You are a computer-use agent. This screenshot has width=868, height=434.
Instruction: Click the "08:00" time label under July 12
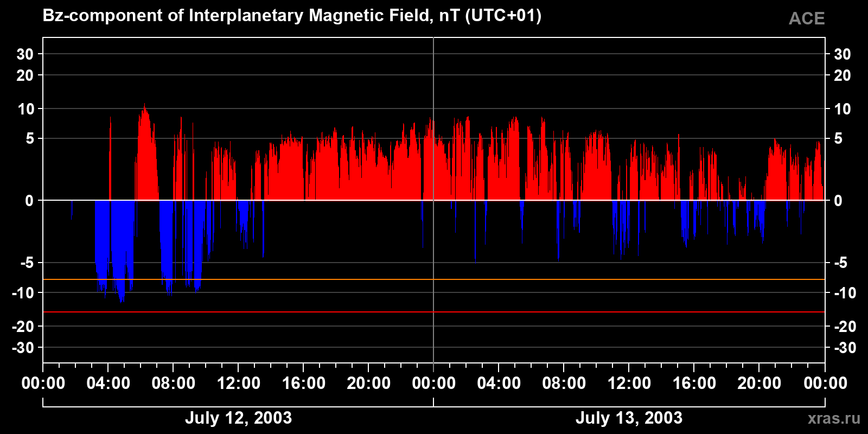click(174, 384)
